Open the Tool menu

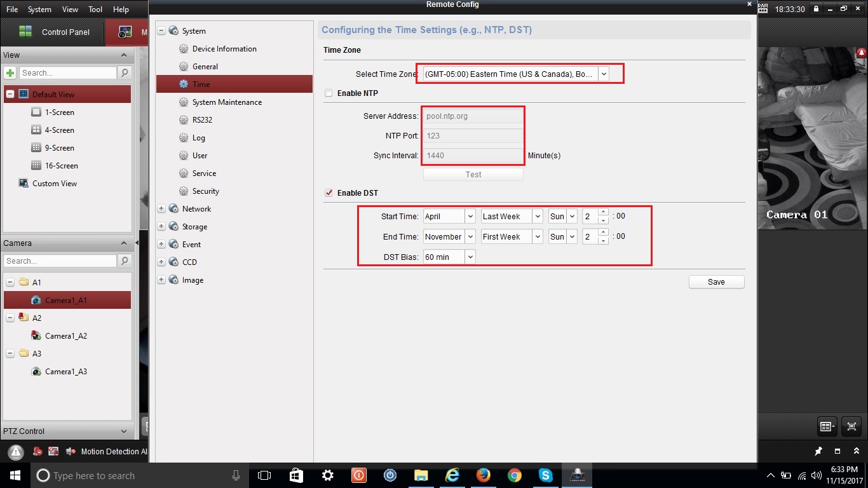click(95, 10)
